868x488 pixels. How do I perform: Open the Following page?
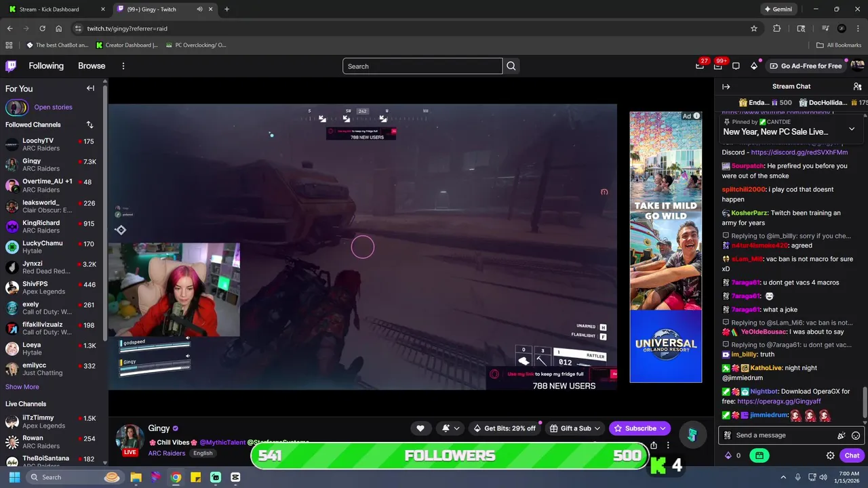[46, 66]
